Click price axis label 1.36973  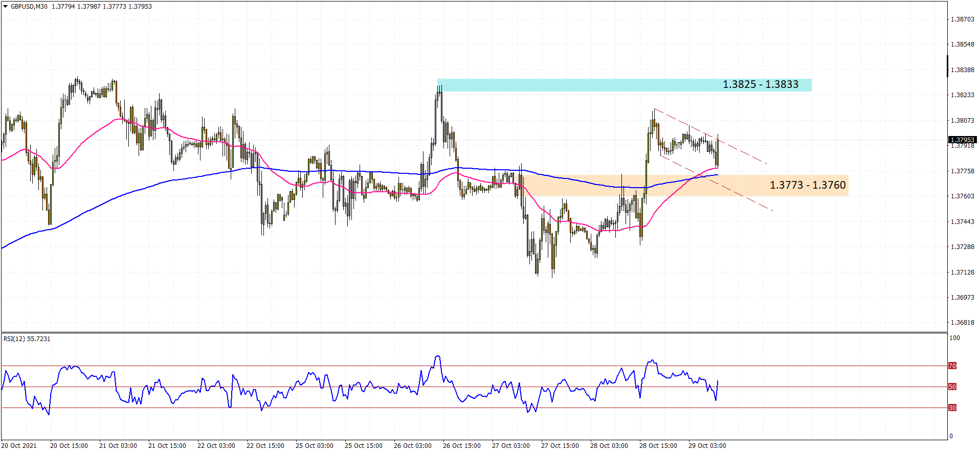click(x=962, y=298)
